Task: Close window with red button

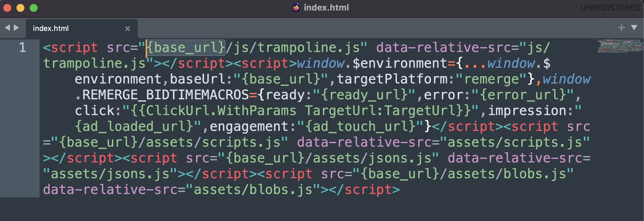Action: coord(7,8)
